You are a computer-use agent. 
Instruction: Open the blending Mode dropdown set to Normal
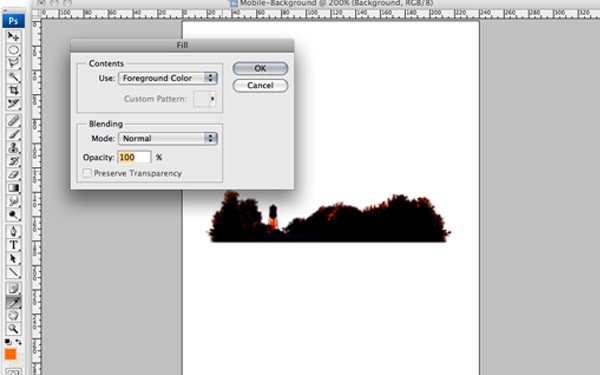(x=168, y=139)
